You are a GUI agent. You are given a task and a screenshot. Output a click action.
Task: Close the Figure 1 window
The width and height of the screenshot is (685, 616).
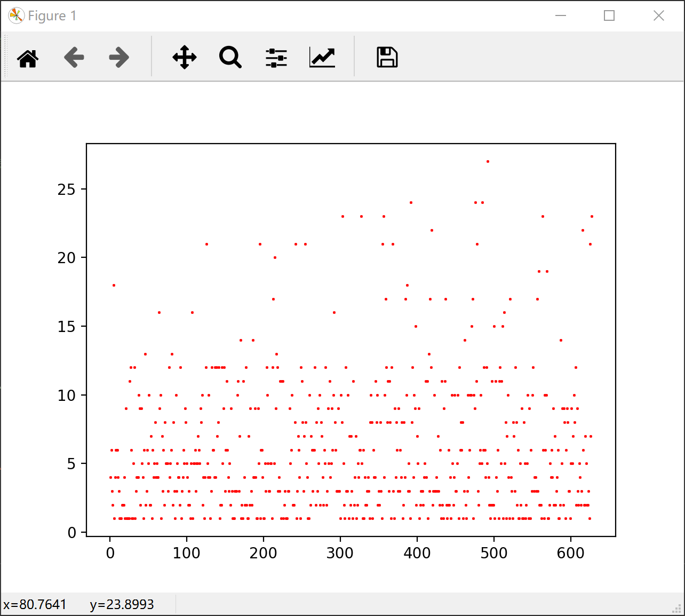(x=659, y=16)
